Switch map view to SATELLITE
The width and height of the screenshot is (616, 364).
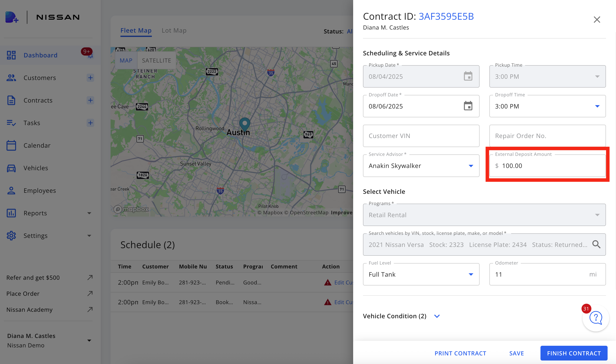[156, 60]
